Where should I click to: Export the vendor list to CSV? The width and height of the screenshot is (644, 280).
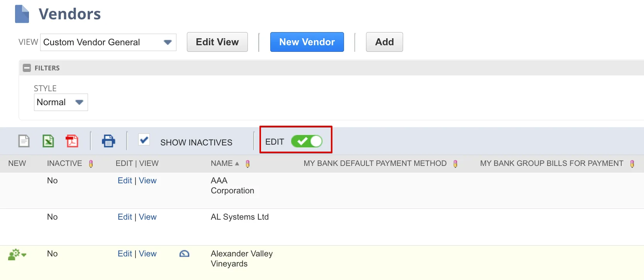(x=24, y=141)
